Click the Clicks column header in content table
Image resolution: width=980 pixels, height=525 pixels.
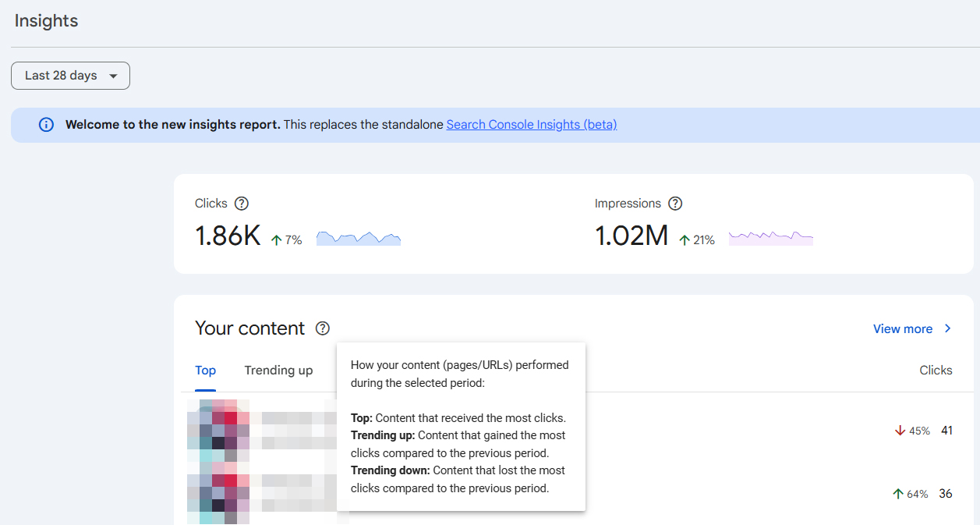click(936, 371)
